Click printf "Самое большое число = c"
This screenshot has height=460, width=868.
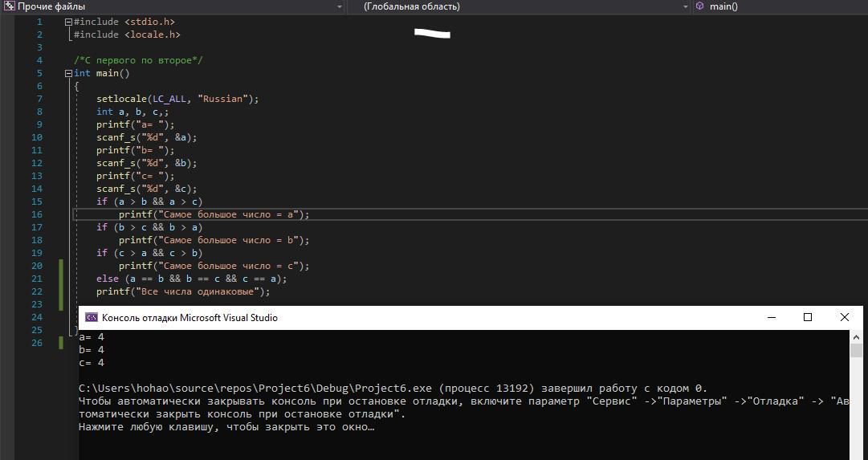[x=214, y=266]
